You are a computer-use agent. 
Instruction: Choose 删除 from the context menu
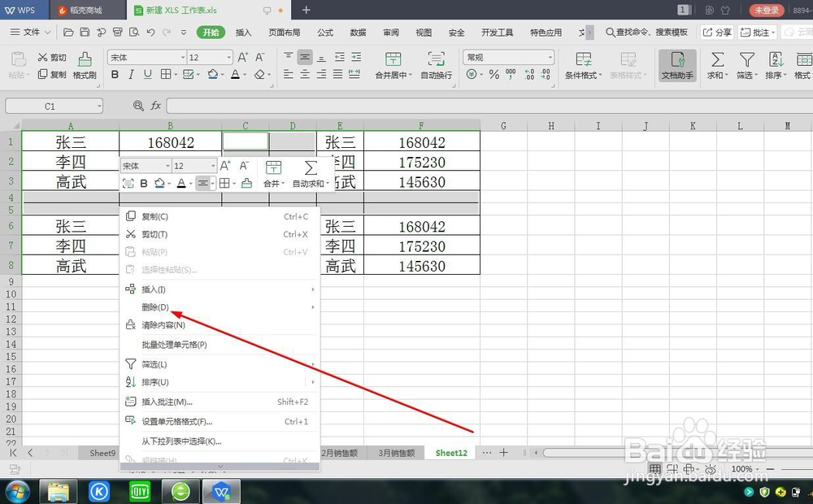[x=154, y=307]
